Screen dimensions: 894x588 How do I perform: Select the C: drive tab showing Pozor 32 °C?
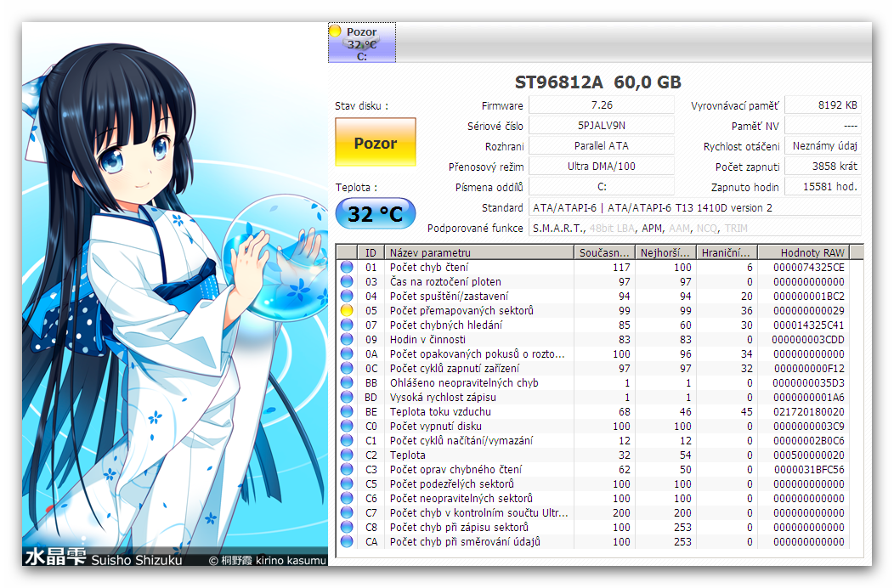tap(361, 42)
